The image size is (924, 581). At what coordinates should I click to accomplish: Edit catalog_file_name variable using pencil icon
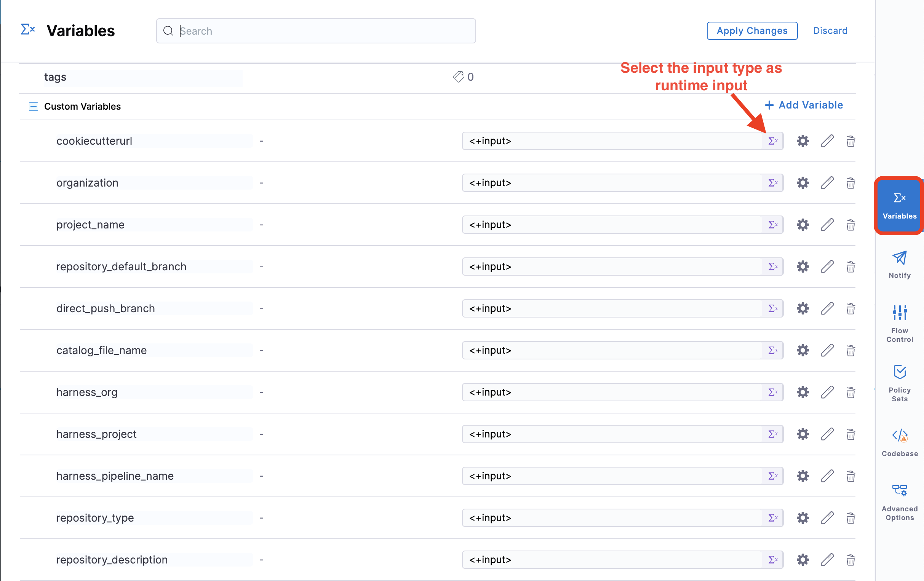click(x=827, y=350)
